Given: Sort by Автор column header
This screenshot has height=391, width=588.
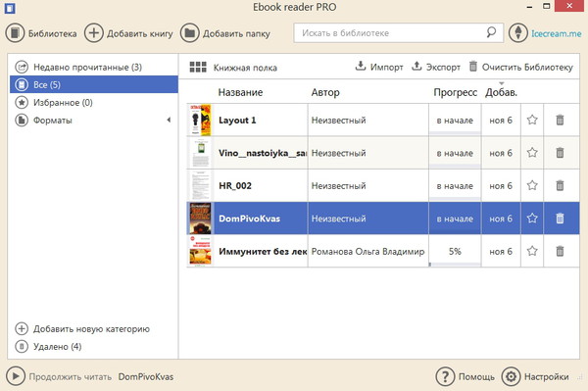Looking at the screenshot, I should (x=325, y=92).
